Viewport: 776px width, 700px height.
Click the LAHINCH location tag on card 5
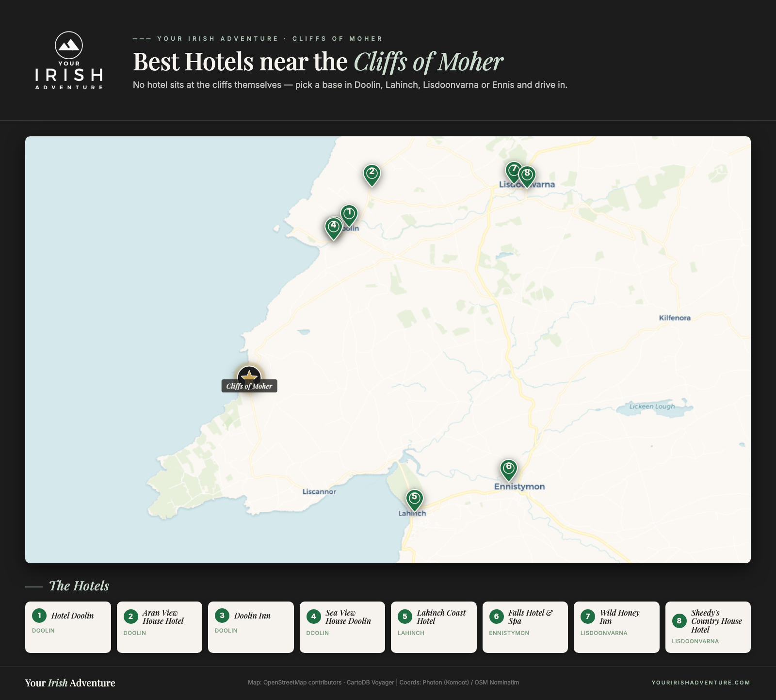(x=411, y=633)
